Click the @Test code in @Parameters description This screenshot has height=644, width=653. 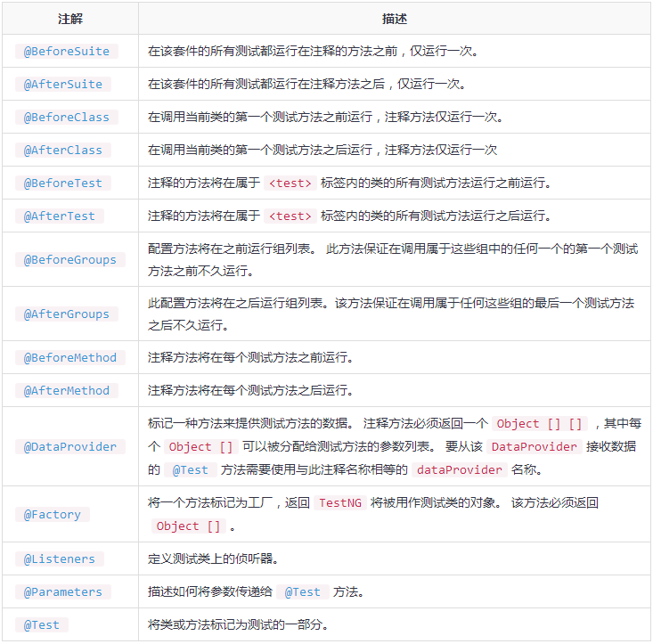click(303, 591)
